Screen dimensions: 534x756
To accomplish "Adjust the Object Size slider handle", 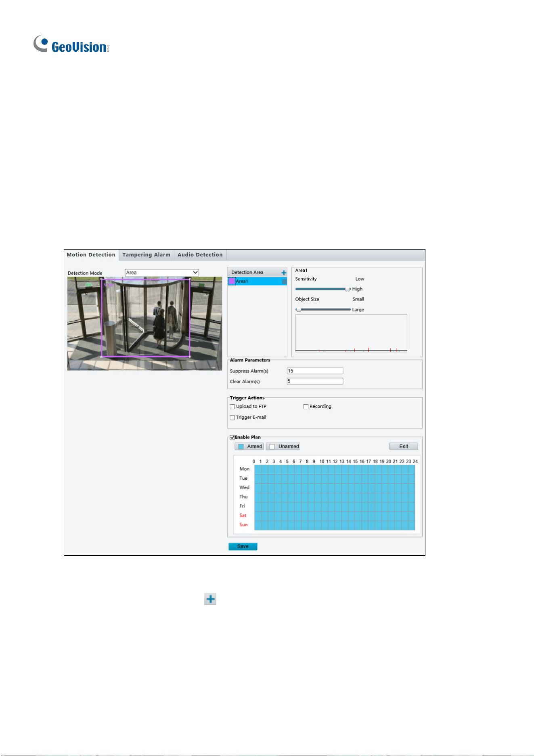I will pyautogui.click(x=298, y=310).
